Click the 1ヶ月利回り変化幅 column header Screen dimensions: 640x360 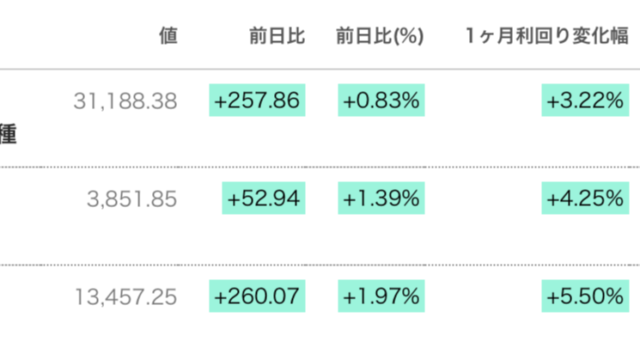tap(547, 36)
